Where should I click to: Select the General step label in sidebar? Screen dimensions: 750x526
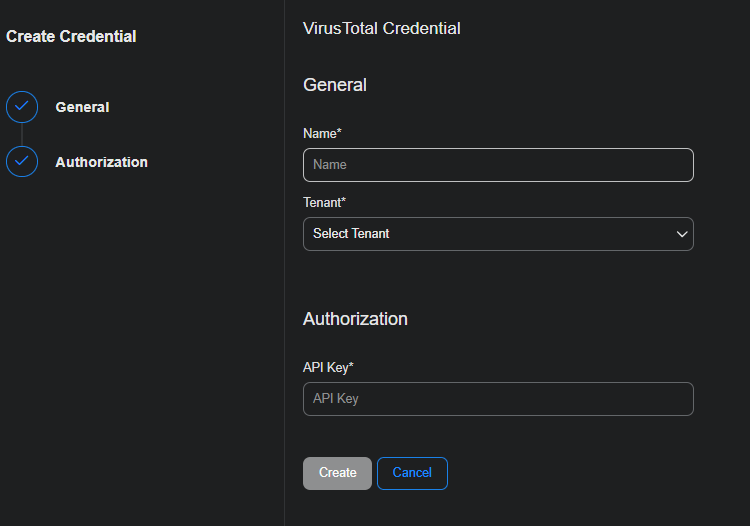82,107
